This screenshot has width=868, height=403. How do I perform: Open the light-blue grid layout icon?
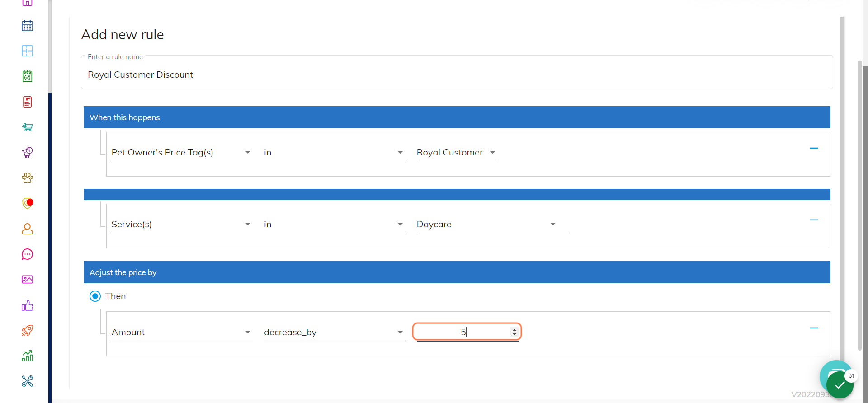pos(27,51)
